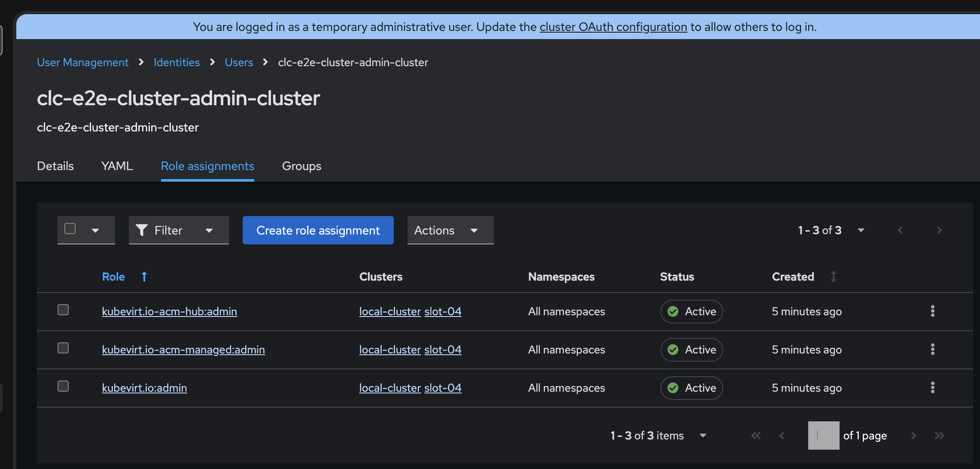Click Create role assignment button
Viewport: 980px width, 469px height.
tap(318, 230)
